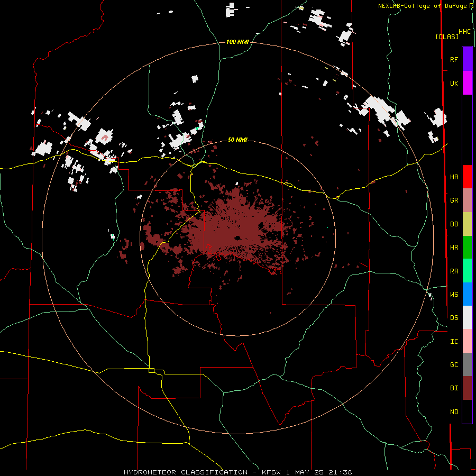Click the RA light green swatch
476x476 pixels.
(x=467, y=271)
